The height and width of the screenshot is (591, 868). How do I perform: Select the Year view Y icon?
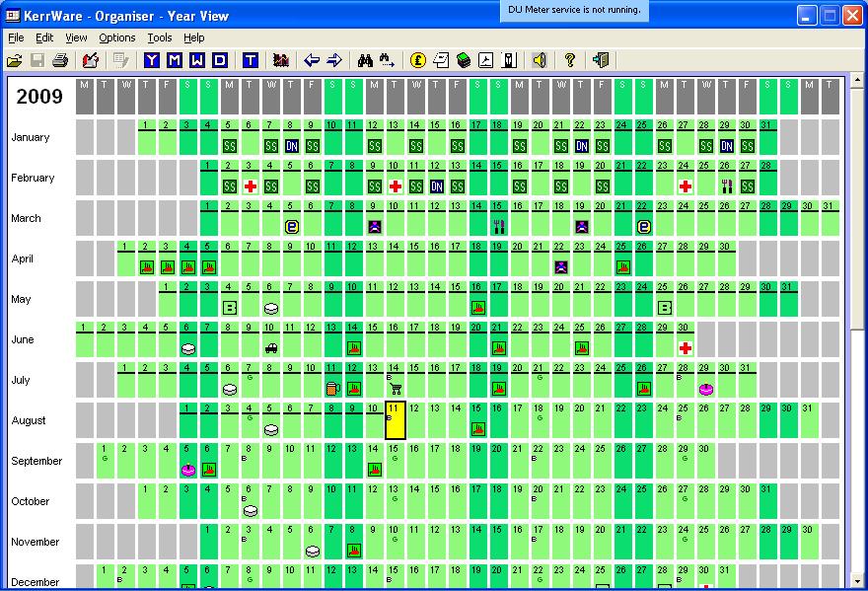[151, 59]
